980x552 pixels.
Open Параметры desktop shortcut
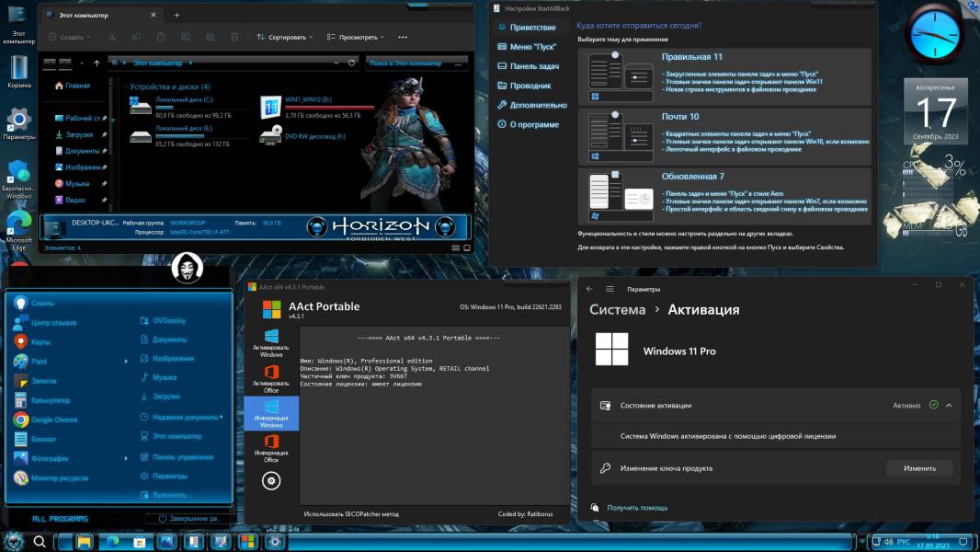click(18, 123)
